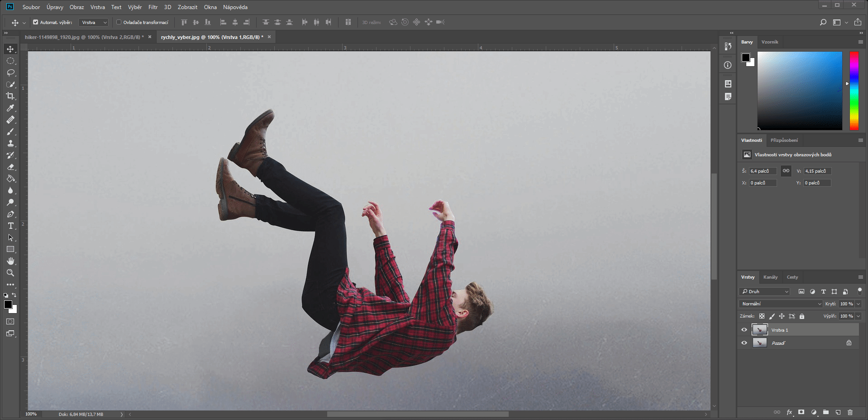Open the Přizpůsobení panel tab
This screenshot has width=868, height=420.
[784, 140]
